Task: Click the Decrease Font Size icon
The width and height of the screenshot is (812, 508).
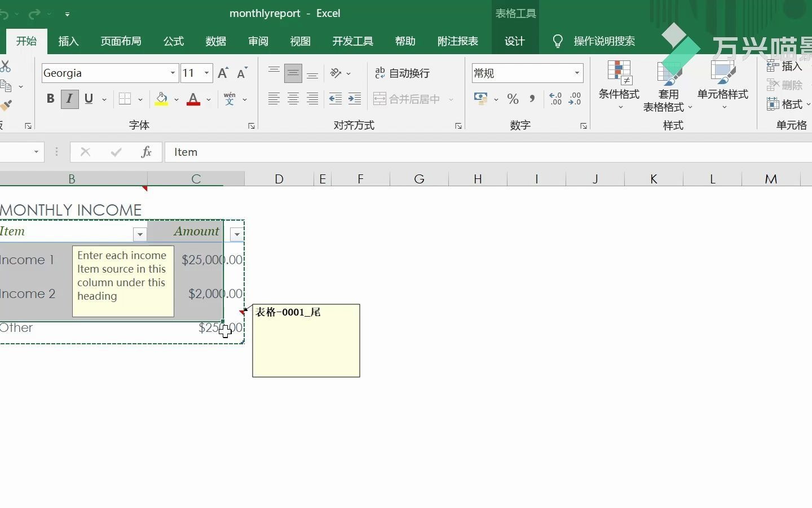Action: 242,73
